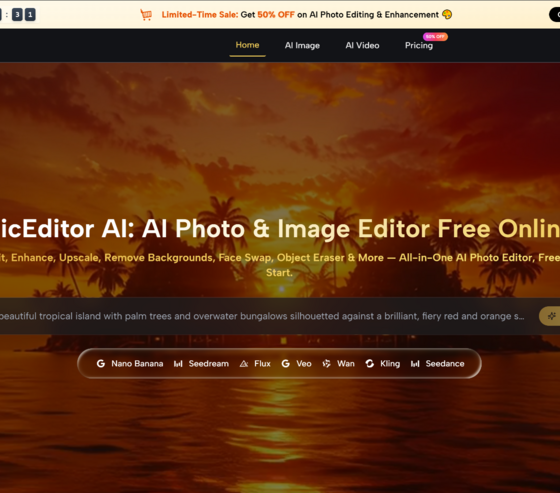Open the AI Image menu

(x=302, y=45)
